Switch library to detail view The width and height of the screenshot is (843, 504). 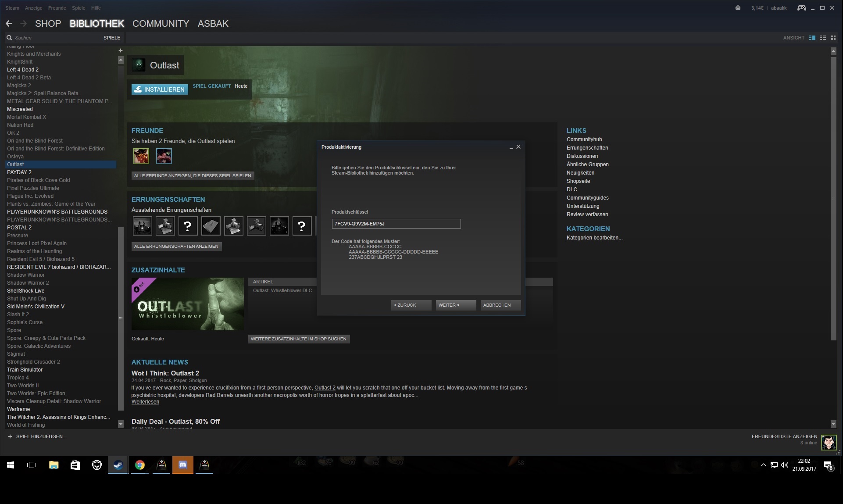pos(812,38)
